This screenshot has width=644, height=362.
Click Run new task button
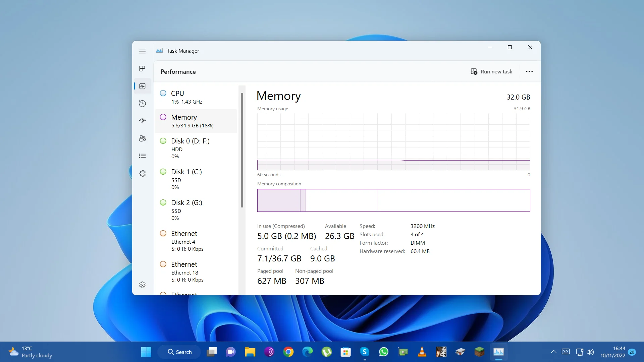tap(491, 71)
